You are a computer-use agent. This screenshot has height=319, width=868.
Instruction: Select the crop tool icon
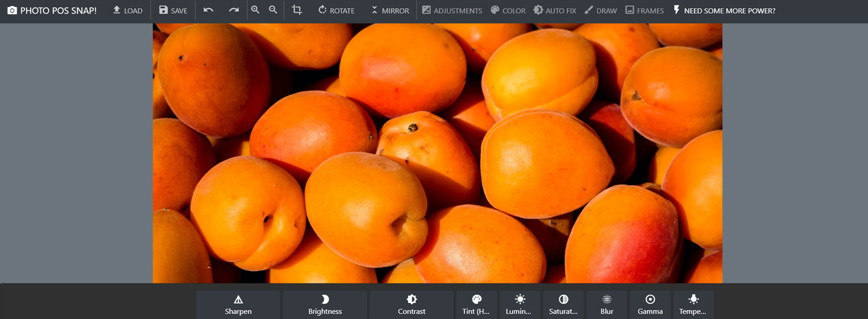tap(297, 11)
